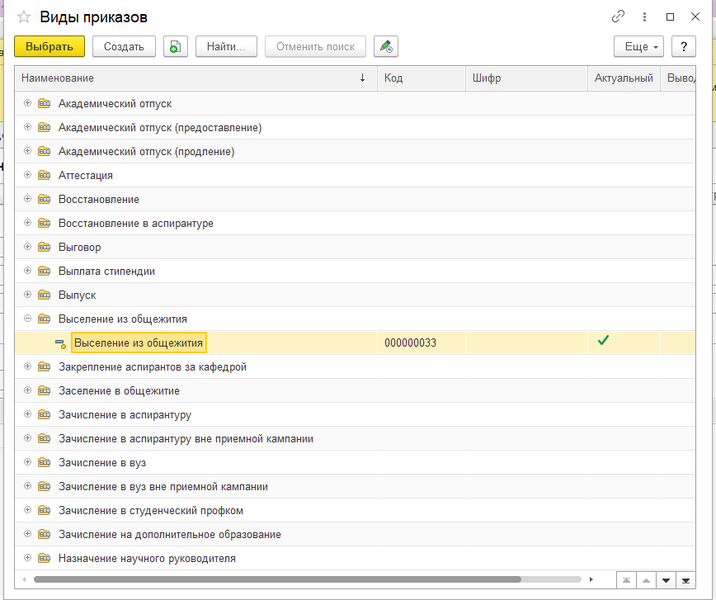The width and height of the screenshot is (716, 600).
Task: Click folder icon of Заселение в общежитие
Action: click(x=44, y=390)
